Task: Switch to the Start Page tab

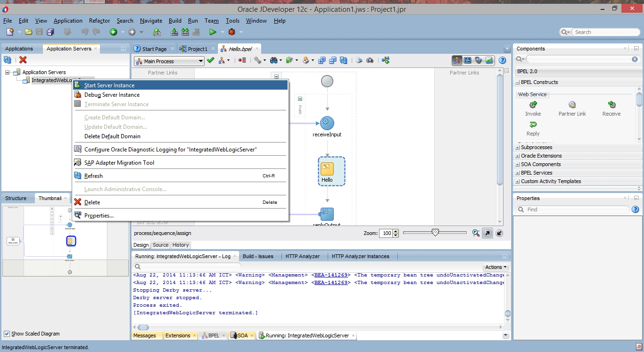Action: click(154, 49)
